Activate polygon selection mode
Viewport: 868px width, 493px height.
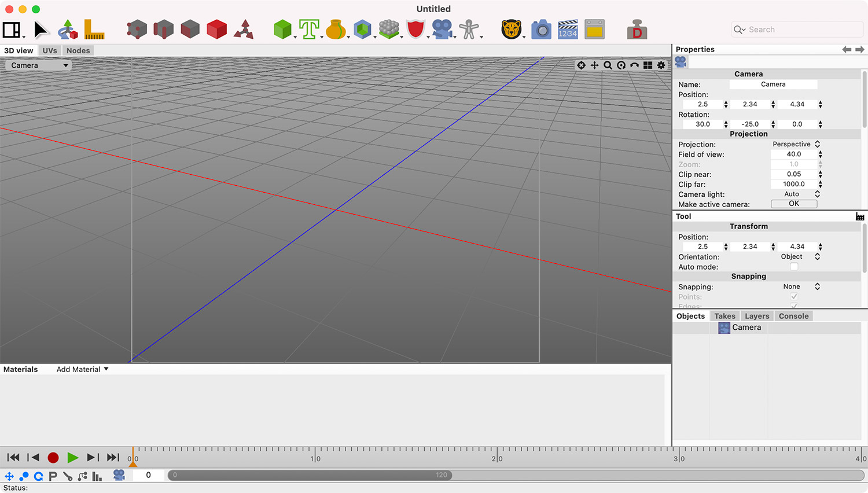pos(190,29)
